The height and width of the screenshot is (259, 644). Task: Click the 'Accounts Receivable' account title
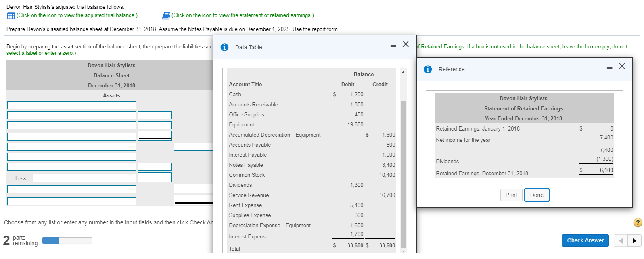253,105
